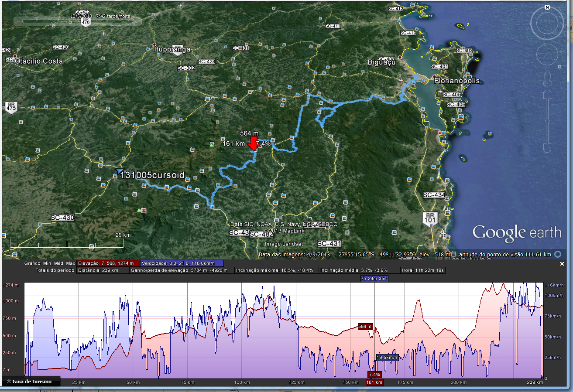The height and width of the screenshot is (392, 573).
Task: Expand the Guia de turismo panel
Action: 30,382
